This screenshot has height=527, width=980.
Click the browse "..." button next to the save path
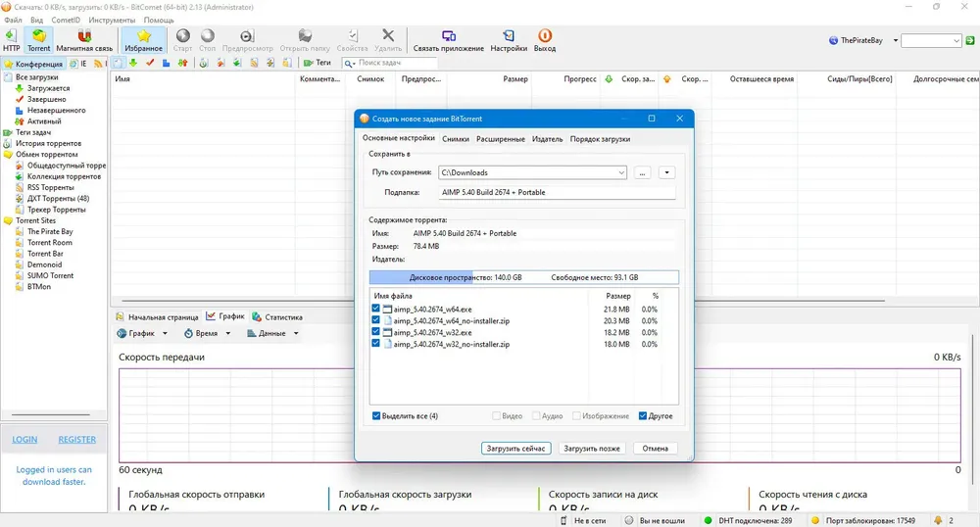642,173
